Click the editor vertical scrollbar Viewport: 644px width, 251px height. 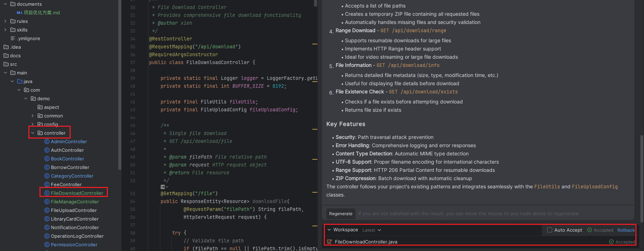[x=315, y=3]
